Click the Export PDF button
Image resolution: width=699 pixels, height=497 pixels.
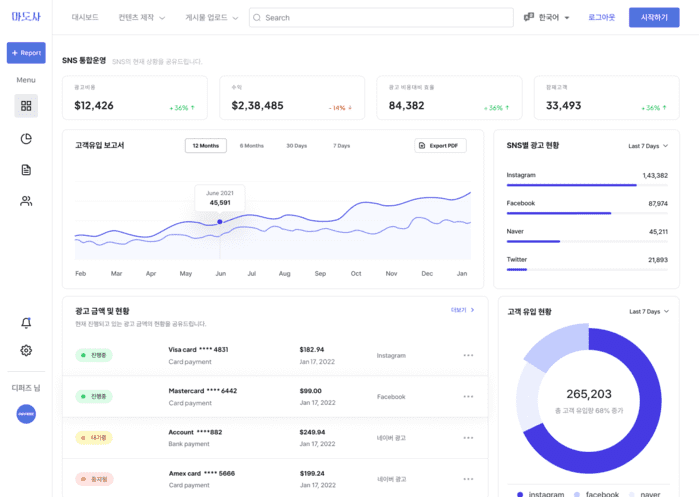tap(440, 146)
